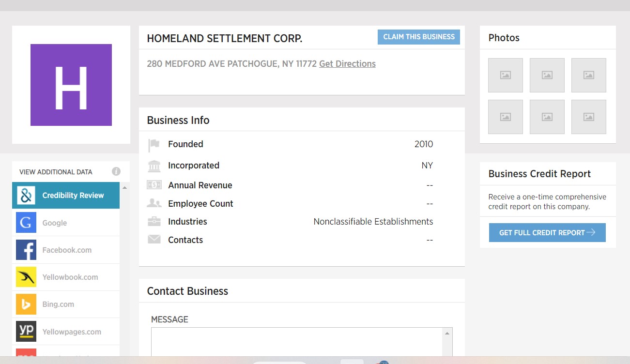Click Get Full Credit Report button
Viewport: 630px width, 364px height.
tap(547, 232)
